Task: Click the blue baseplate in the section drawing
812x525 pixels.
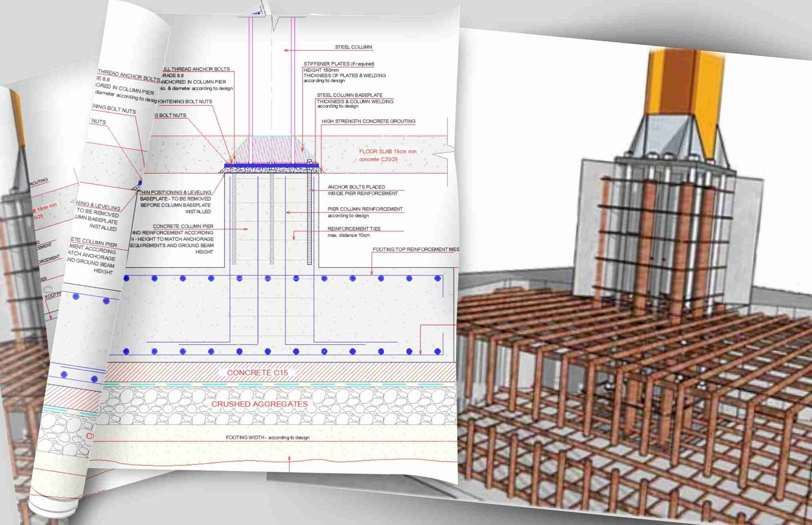Action: (x=271, y=166)
